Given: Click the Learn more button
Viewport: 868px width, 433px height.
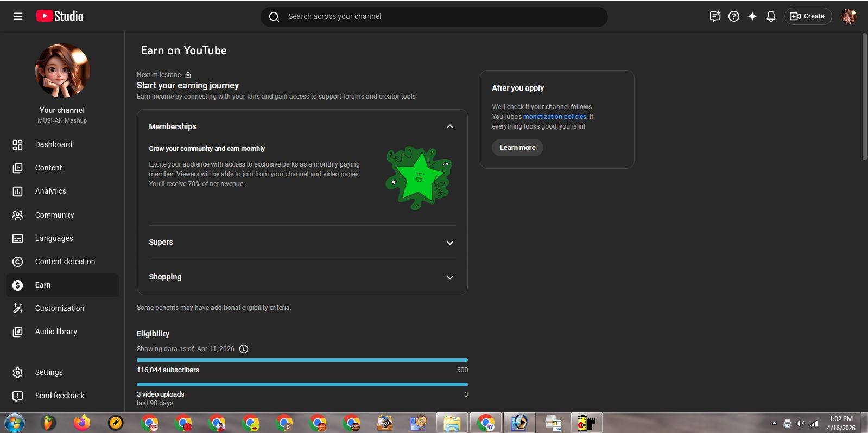Looking at the screenshot, I should (517, 148).
